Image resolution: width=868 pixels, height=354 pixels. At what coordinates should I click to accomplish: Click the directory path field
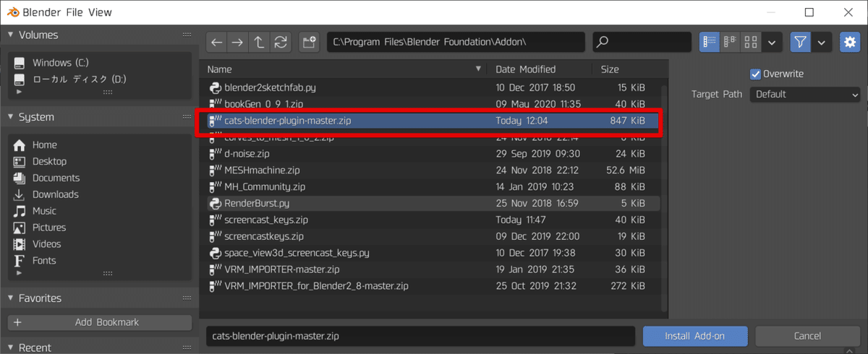455,43
